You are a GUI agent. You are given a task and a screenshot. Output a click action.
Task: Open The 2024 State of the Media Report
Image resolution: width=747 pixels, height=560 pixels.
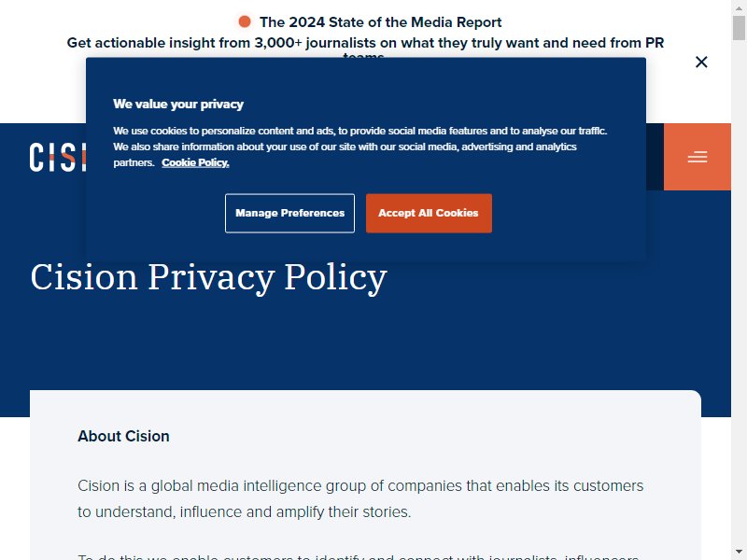pyautogui.click(x=380, y=22)
